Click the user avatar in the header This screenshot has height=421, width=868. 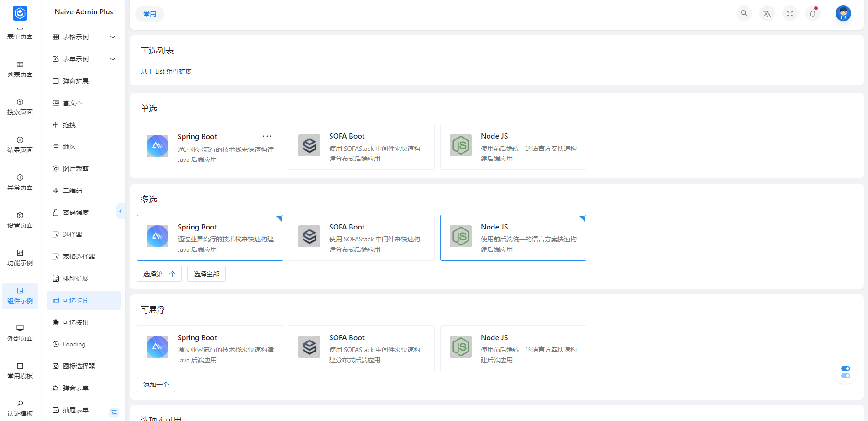click(843, 13)
